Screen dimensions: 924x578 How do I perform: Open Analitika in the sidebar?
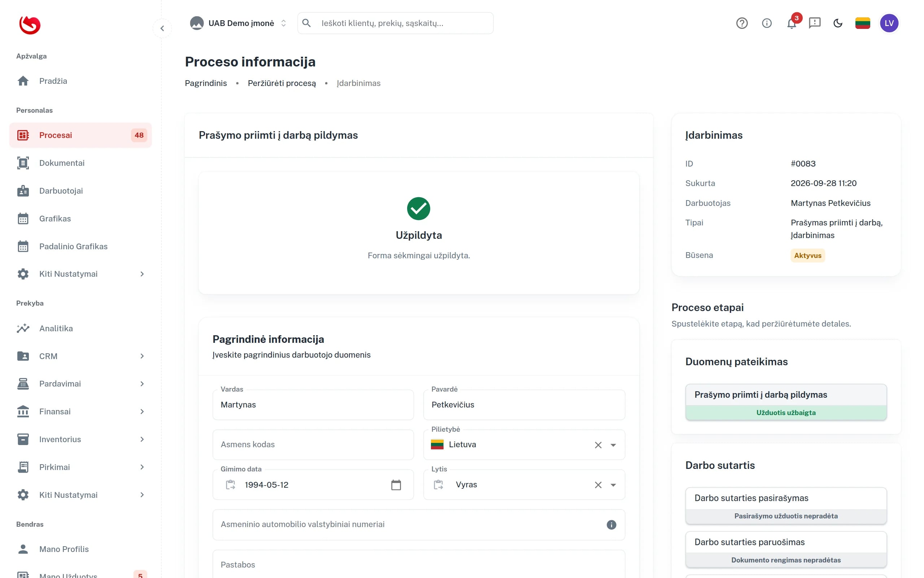point(80,328)
